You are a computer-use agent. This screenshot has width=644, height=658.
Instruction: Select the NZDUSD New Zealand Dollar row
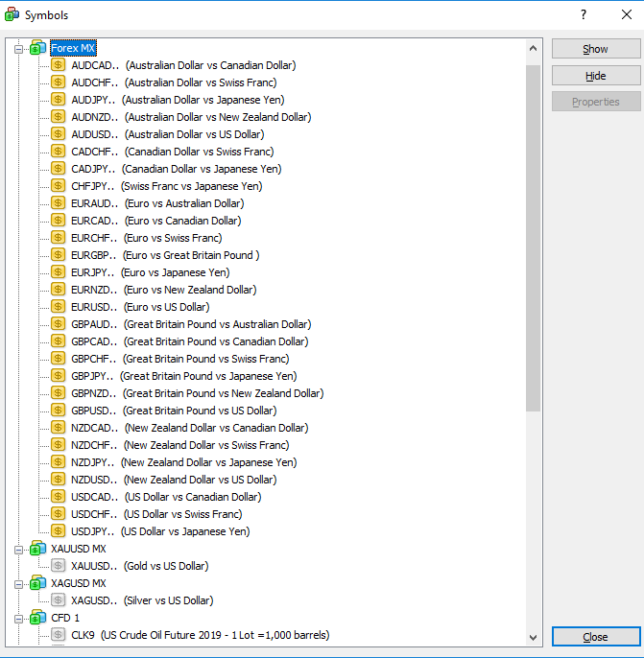[x=173, y=480]
